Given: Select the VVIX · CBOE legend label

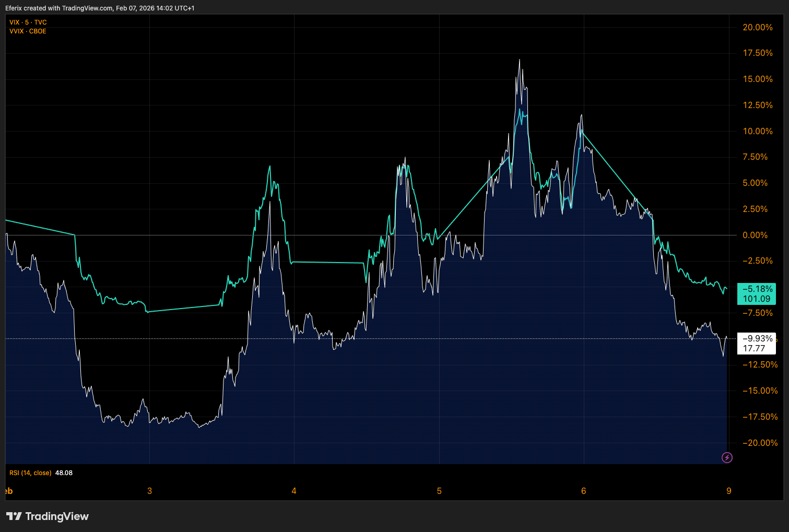Looking at the screenshot, I should [28, 31].
